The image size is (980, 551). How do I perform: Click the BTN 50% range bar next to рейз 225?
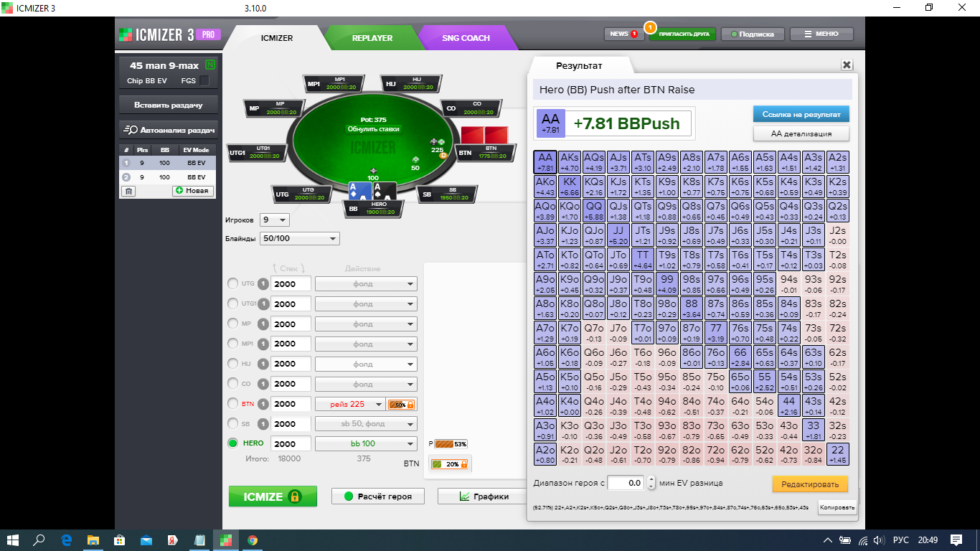(x=401, y=405)
